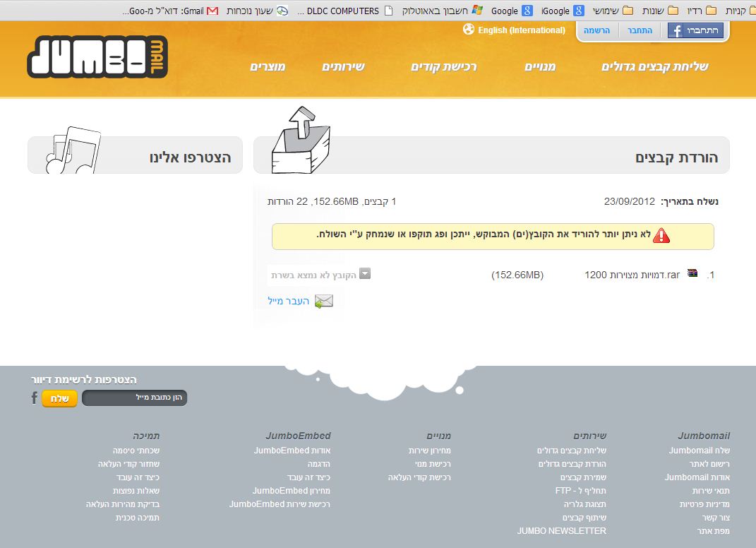Open footer link תחליף ל - FTP
This screenshot has width=756, height=548.
pos(580,491)
